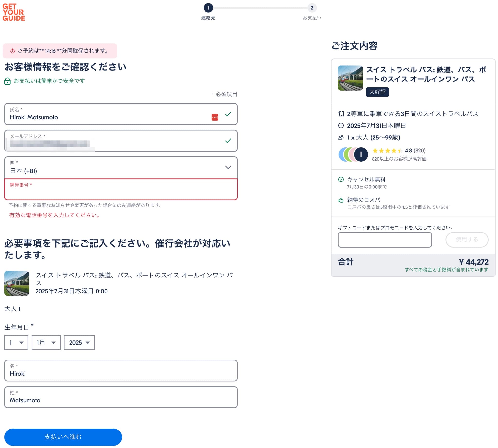
Task: Open the birth month dropdown showing 1月
Action: 46,342
